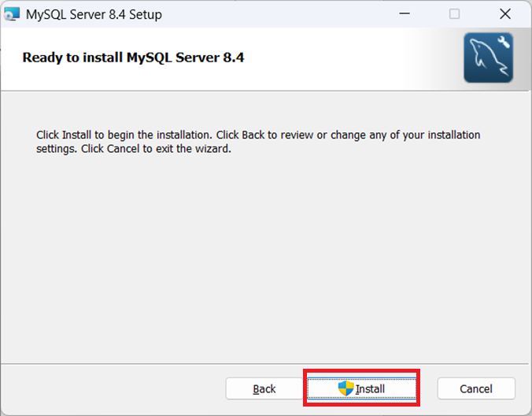Click the empty title bar area

click(x=275, y=13)
